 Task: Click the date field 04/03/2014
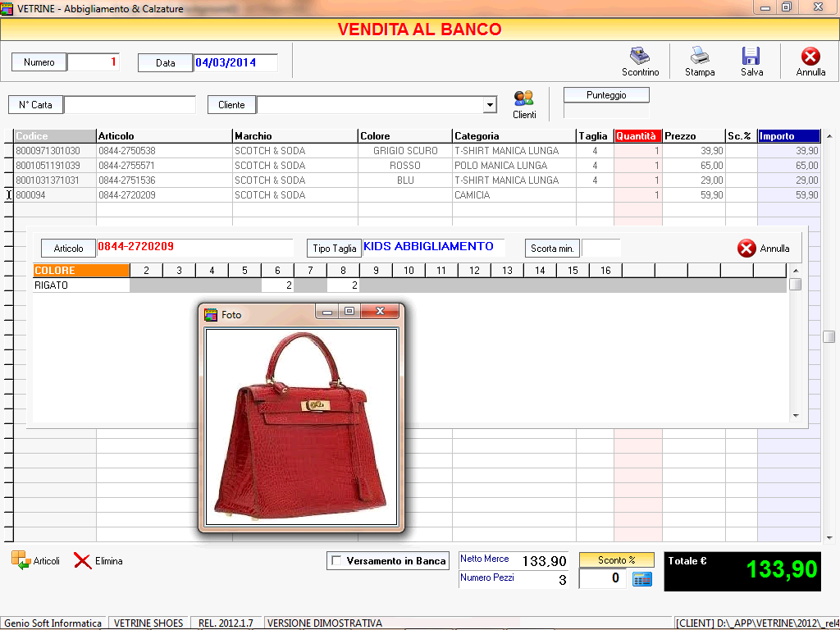point(235,62)
